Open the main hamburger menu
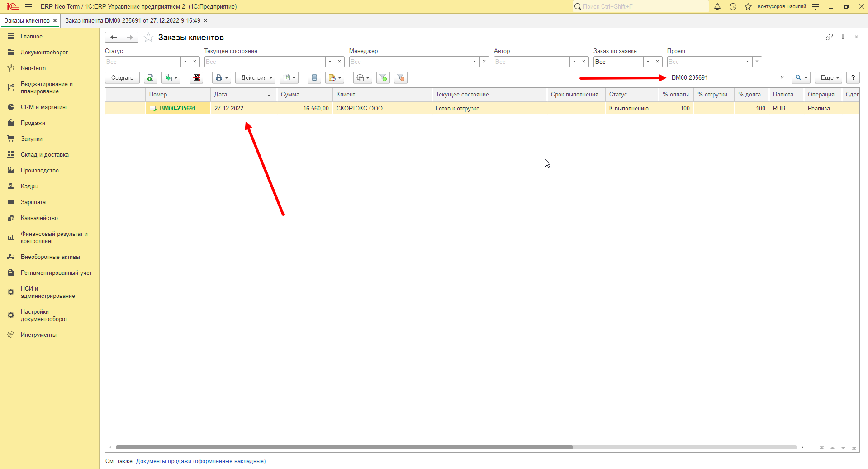This screenshot has width=868, height=469. 28,7
